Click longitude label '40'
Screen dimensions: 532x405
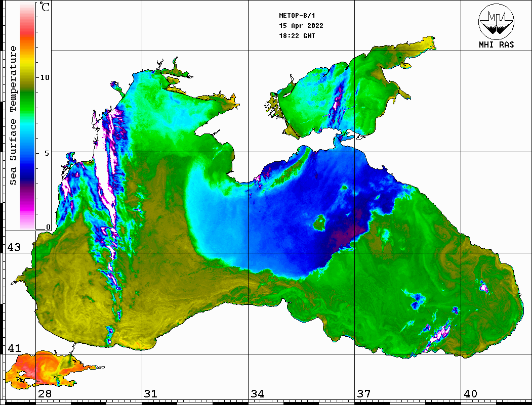(470, 393)
